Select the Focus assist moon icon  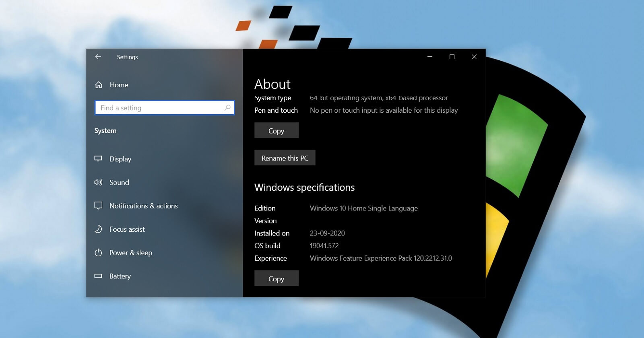pos(98,229)
